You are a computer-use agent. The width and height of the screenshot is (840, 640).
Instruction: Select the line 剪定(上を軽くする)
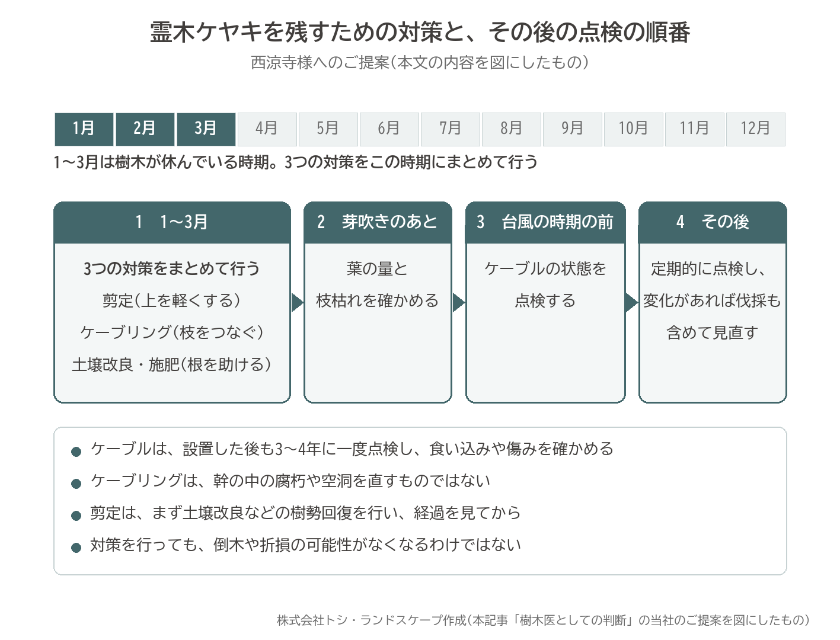pyautogui.click(x=172, y=300)
